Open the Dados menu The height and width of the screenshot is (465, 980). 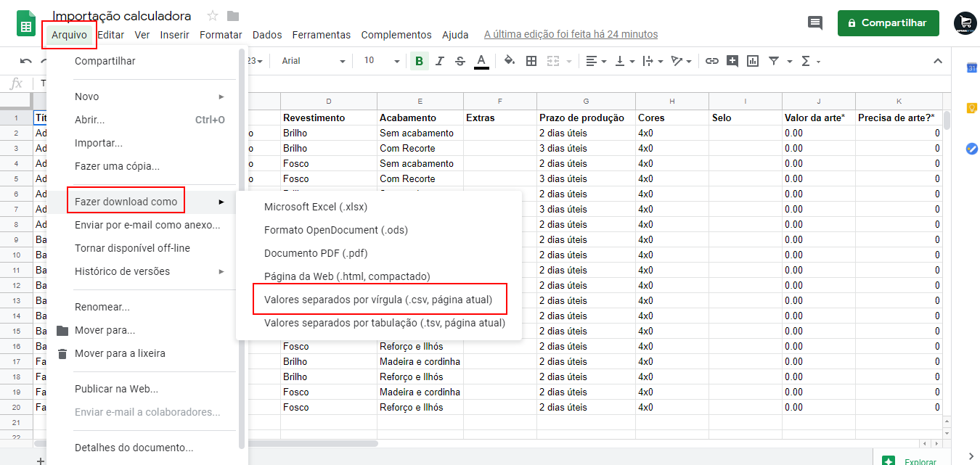coord(267,35)
